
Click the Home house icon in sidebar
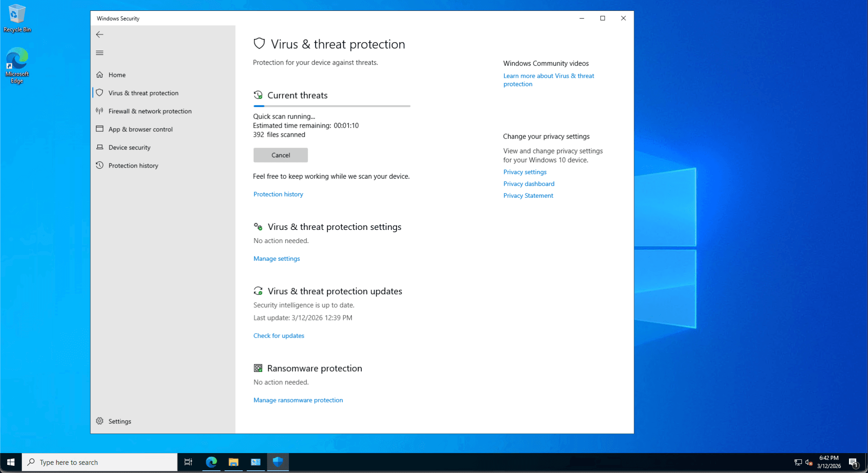click(100, 75)
